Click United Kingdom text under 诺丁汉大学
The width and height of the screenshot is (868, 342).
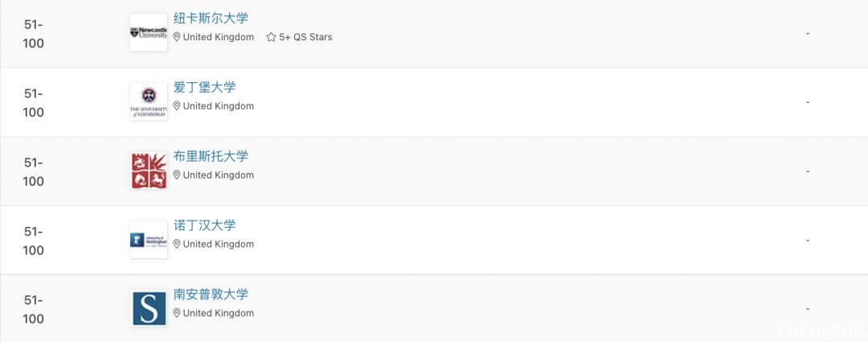219,244
